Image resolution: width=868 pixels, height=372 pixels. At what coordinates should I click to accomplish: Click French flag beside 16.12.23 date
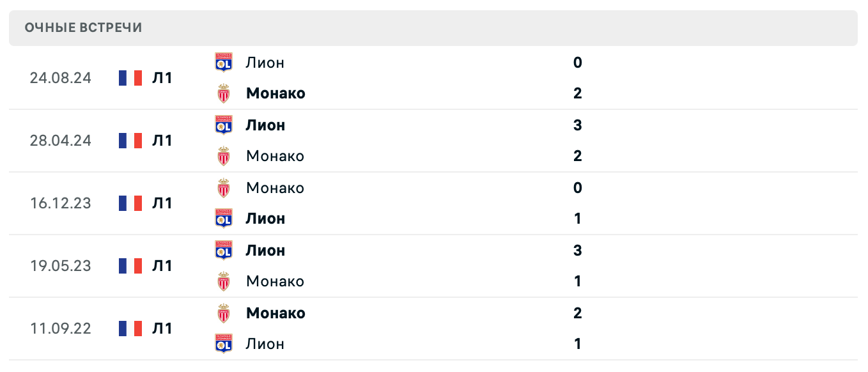pos(130,203)
